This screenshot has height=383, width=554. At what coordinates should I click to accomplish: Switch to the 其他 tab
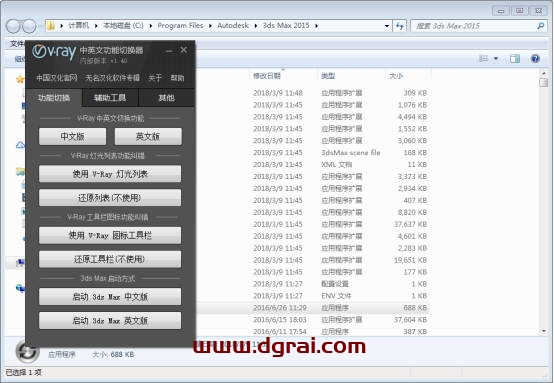(166, 98)
